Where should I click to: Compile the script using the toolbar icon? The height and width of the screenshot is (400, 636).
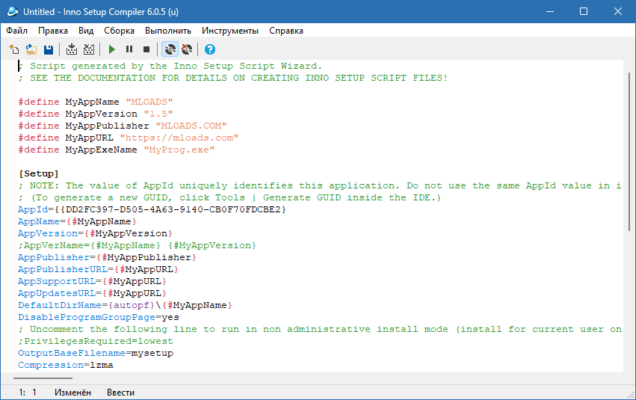71,49
